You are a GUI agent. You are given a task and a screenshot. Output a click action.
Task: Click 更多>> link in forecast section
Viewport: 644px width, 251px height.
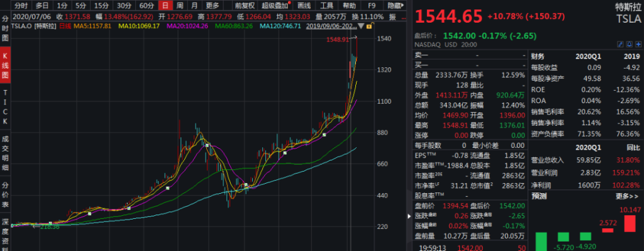click(x=628, y=196)
